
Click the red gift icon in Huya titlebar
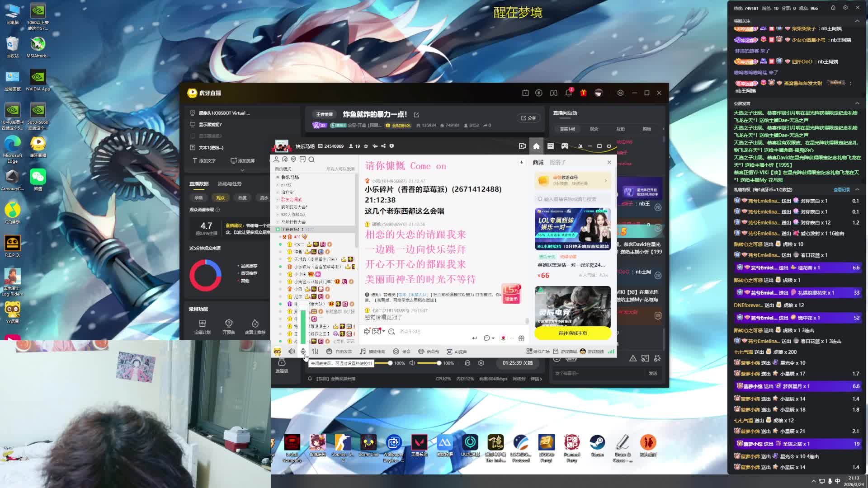coord(584,93)
